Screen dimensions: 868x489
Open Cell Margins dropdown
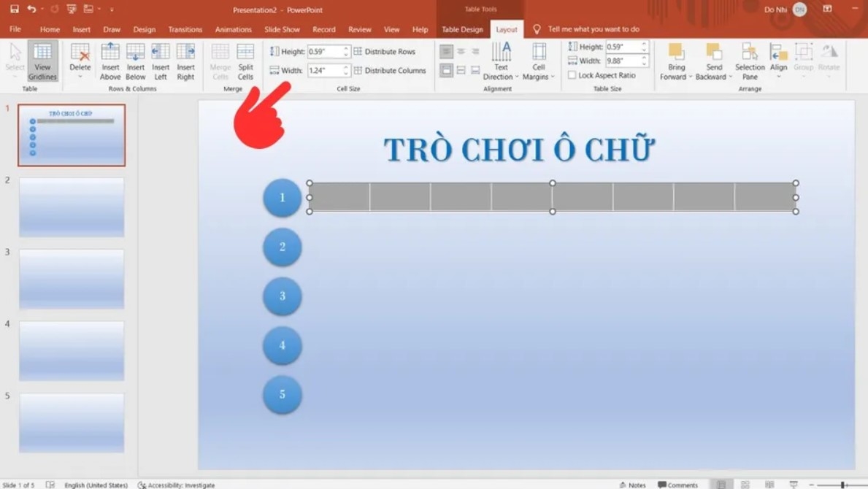tap(539, 61)
